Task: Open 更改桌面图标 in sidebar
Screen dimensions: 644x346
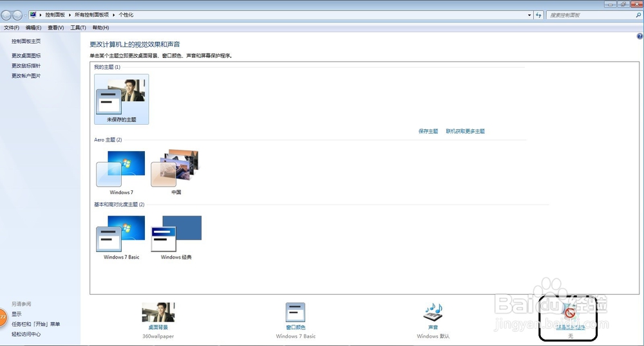Action: pyautogui.click(x=26, y=55)
